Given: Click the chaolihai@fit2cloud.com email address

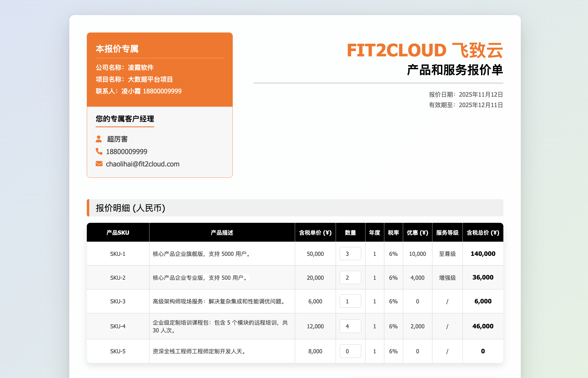Looking at the screenshot, I should 142,164.
